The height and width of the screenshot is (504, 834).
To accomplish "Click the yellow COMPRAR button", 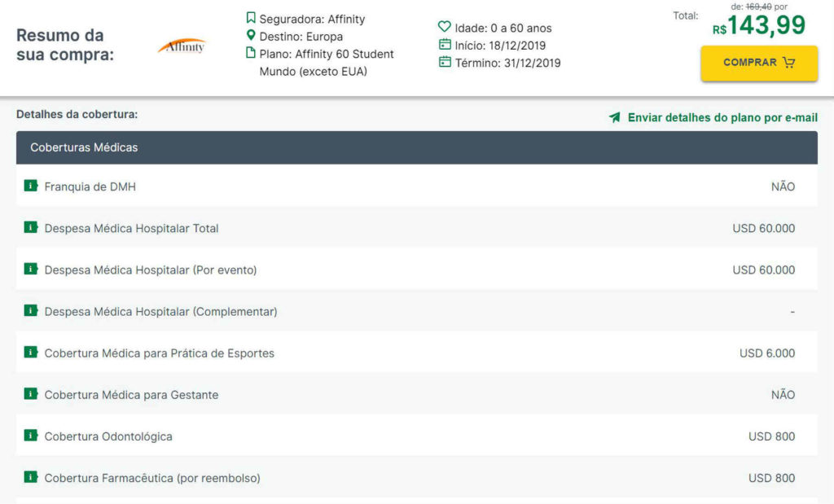I will coord(759,63).
